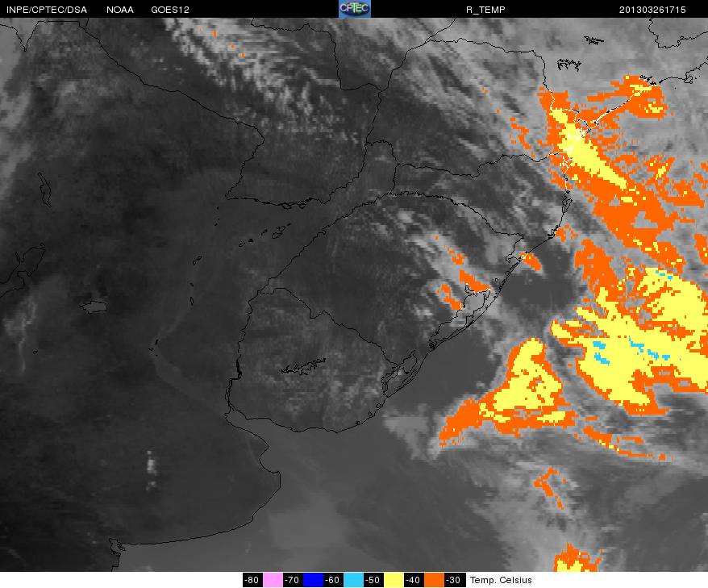Image resolution: width=708 pixels, height=588 pixels.
Task: Click the cyan legend swatch
Action: pos(353,580)
